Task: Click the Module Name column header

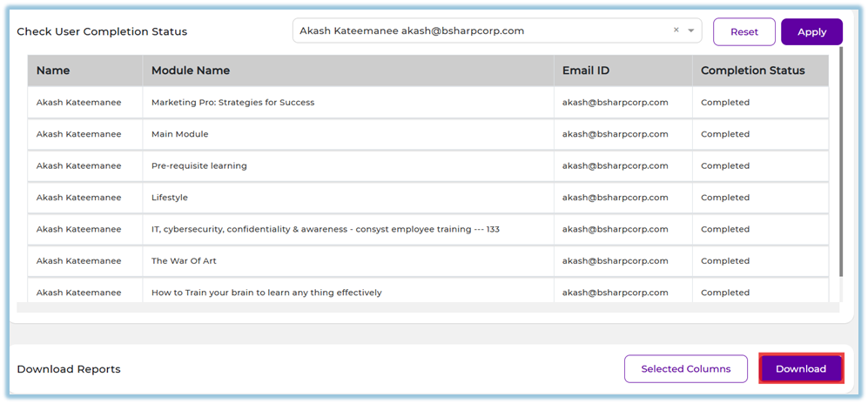Action: [x=191, y=71]
